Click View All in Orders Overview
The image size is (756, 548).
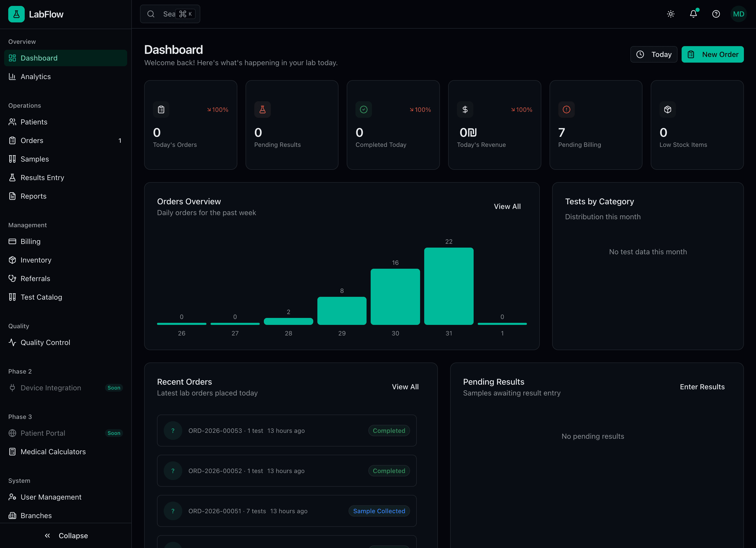(x=507, y=206)
